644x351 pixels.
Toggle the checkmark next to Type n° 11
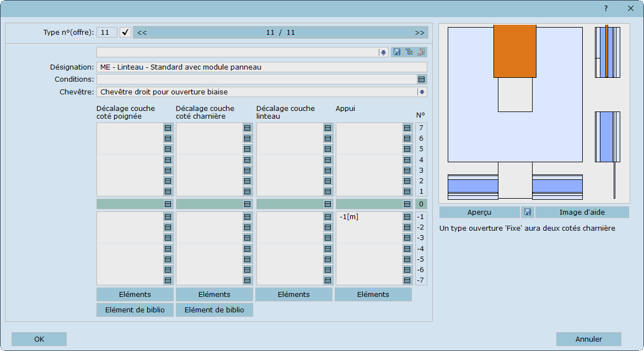tap(126, 33)
